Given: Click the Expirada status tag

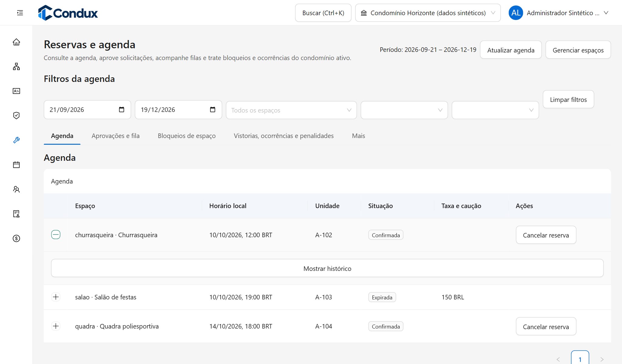Looking at the screenshot, I should pyautogui.click(x=382, y=297).
